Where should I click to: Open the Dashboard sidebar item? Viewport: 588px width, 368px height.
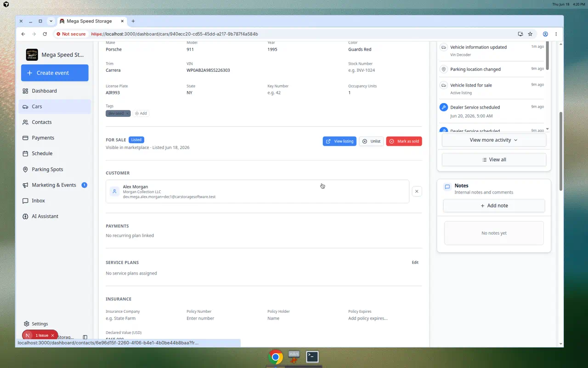pos(55,91)
